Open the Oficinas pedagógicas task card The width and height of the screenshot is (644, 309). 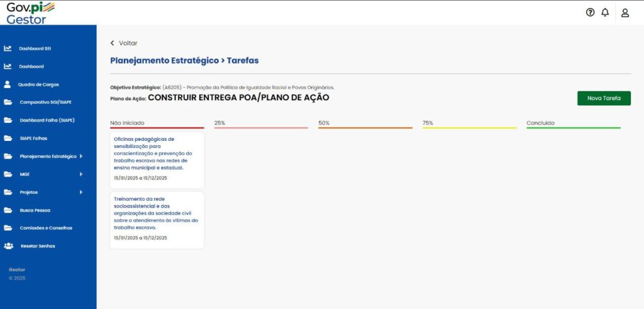157,160
